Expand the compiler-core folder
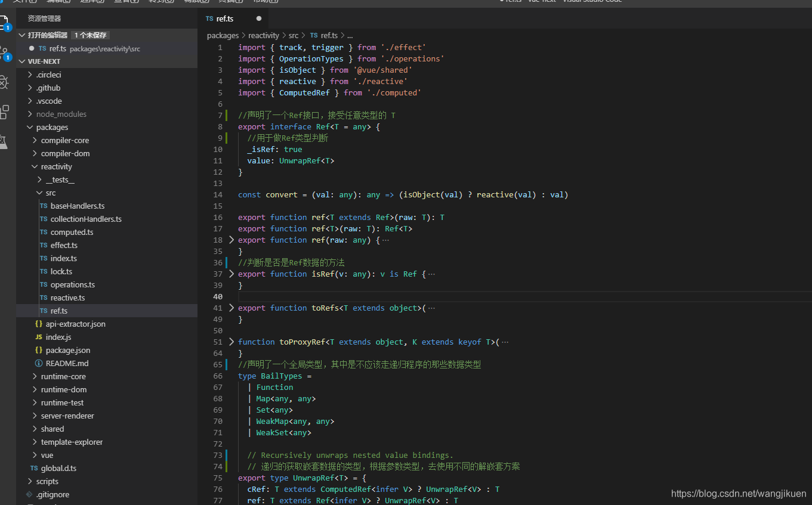The width and height of the screenshot is (812, 505). 35,140
